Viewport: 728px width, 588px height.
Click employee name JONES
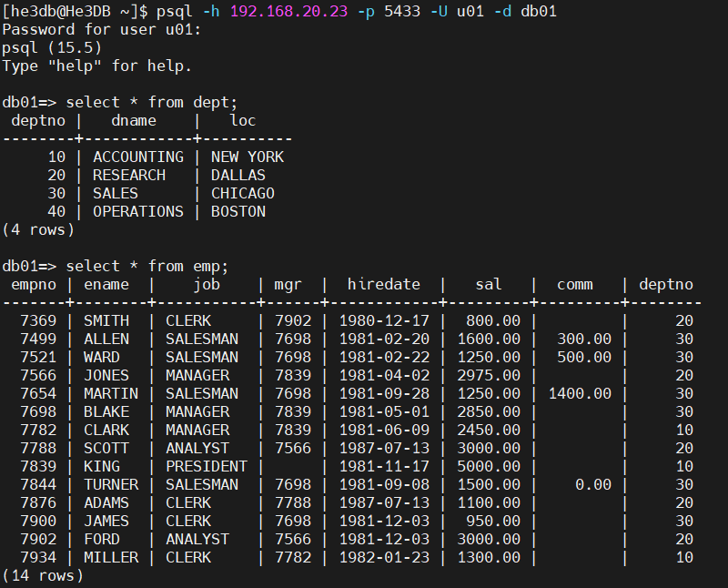click(106, 375)
